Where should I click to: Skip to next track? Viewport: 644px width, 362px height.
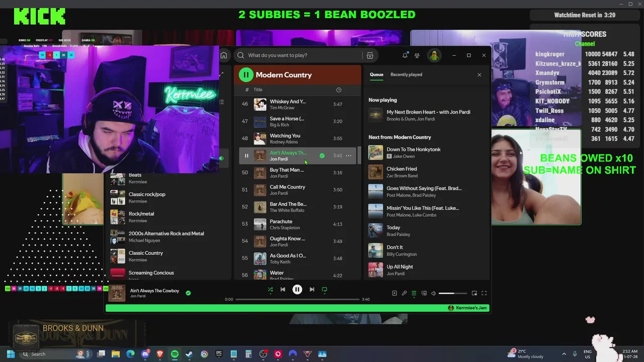point(312,290)
